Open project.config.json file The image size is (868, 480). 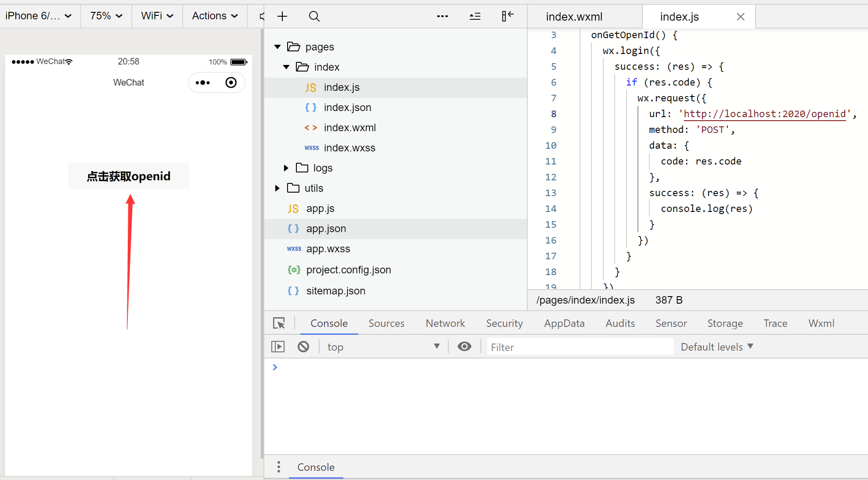396,270
